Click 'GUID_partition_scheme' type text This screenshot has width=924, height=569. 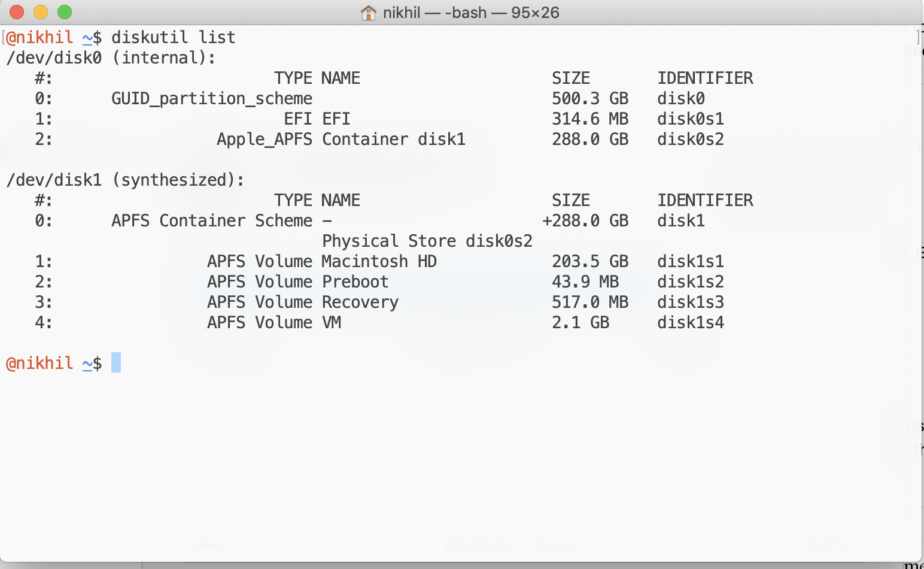(x=212, y=98)
